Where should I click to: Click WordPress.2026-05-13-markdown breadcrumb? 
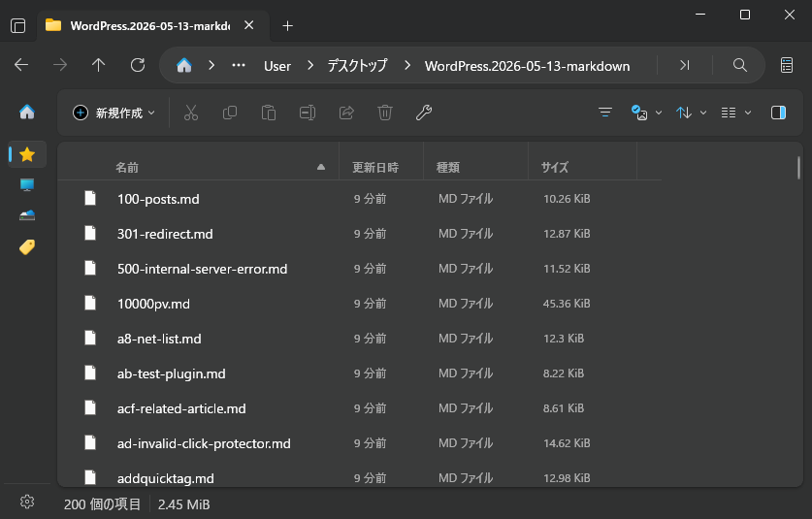[527, 66]
